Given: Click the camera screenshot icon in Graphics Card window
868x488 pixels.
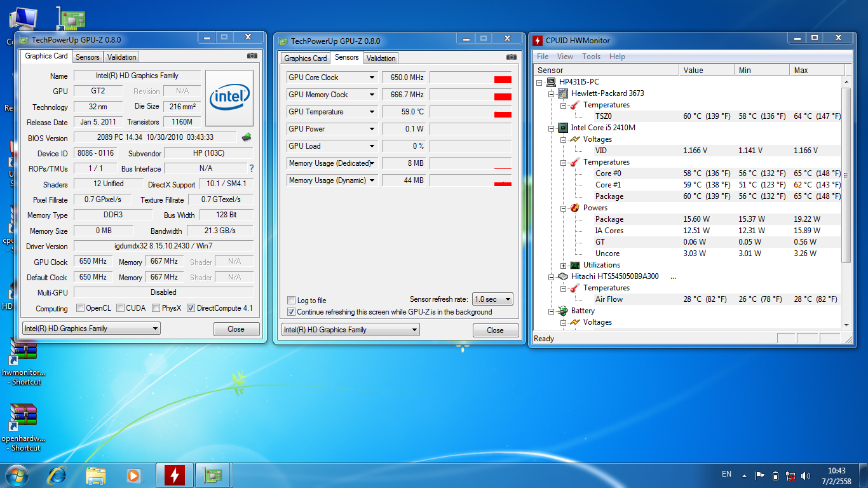Looking at the screenshot, I should [x=252, y=56].
